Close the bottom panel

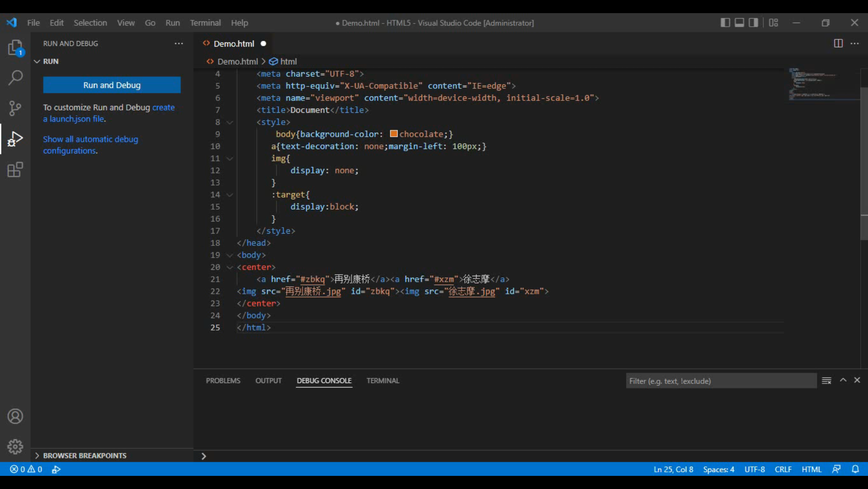857,380
